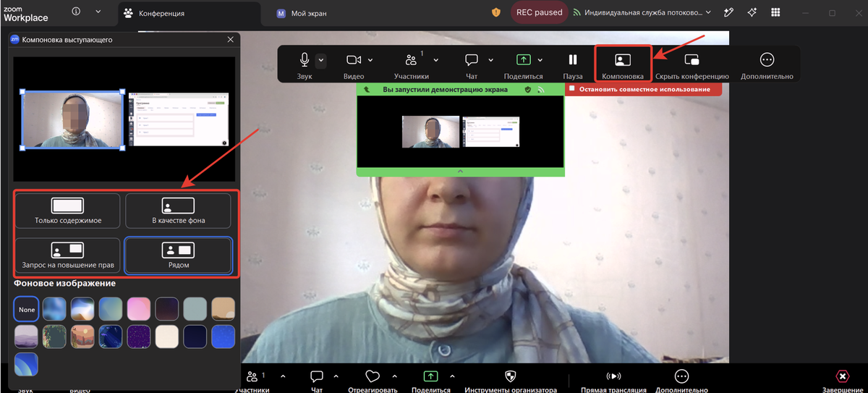This screenshot has height=393, width=868.
Task: Pick the blue curved waves background
Action: click(27, 364)
